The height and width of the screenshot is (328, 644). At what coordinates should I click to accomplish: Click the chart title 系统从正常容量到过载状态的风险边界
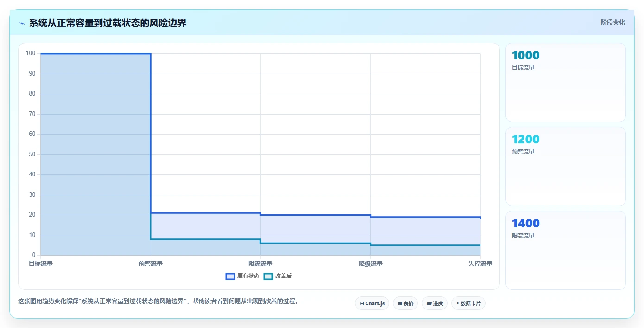coord(107,23)
